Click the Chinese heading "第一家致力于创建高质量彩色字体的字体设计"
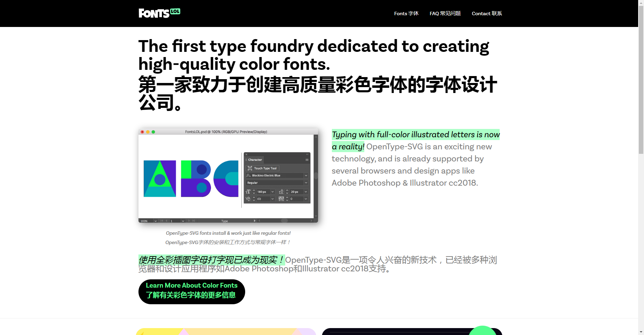This screenshot has height=335, width=644. tap(318, 84)
